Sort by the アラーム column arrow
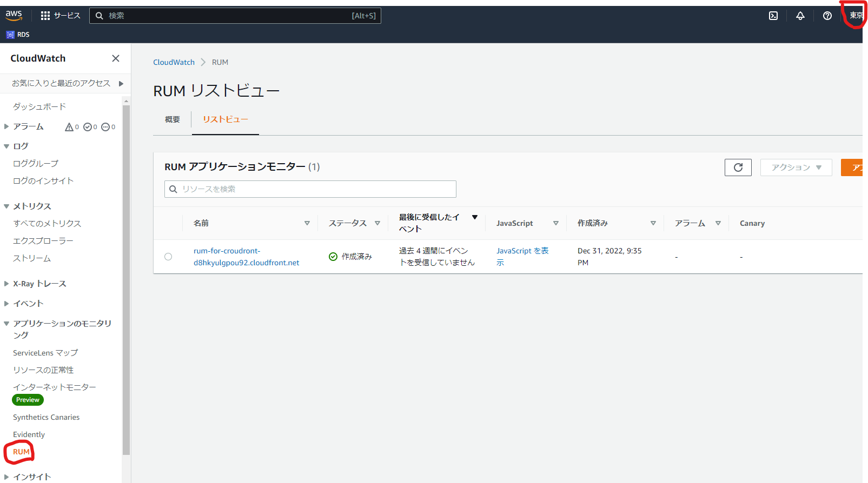 718,223
